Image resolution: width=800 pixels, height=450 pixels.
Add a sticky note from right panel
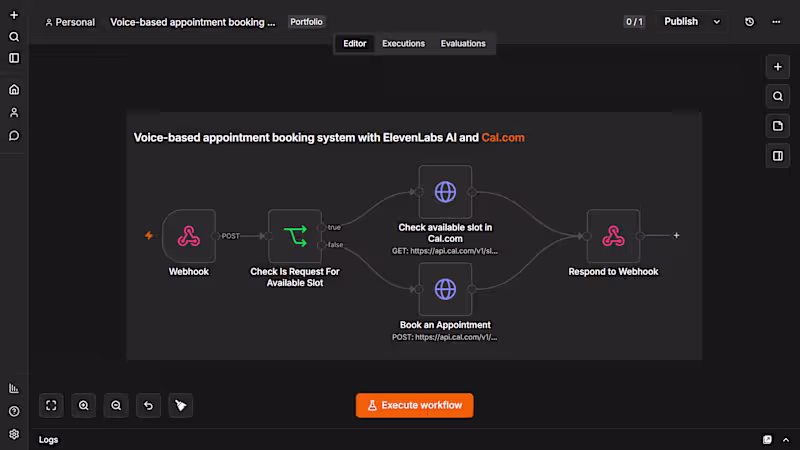coord(778,126)
